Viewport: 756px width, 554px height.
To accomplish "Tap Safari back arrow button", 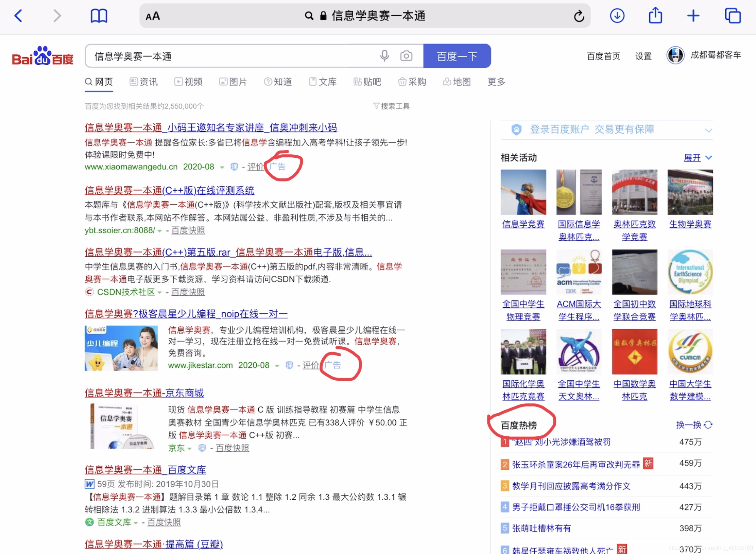I will point(18,16).
